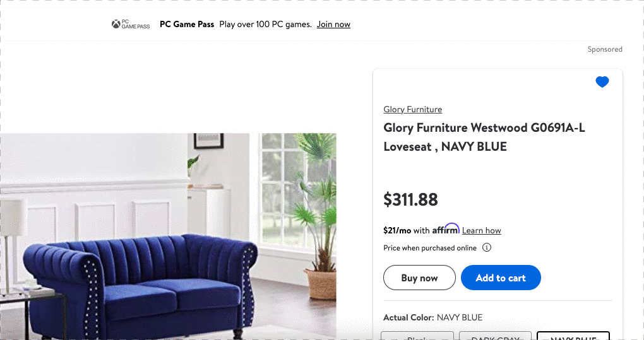Click the $21/mo financing text
This screenshot has height=340, width=644.
397,230
